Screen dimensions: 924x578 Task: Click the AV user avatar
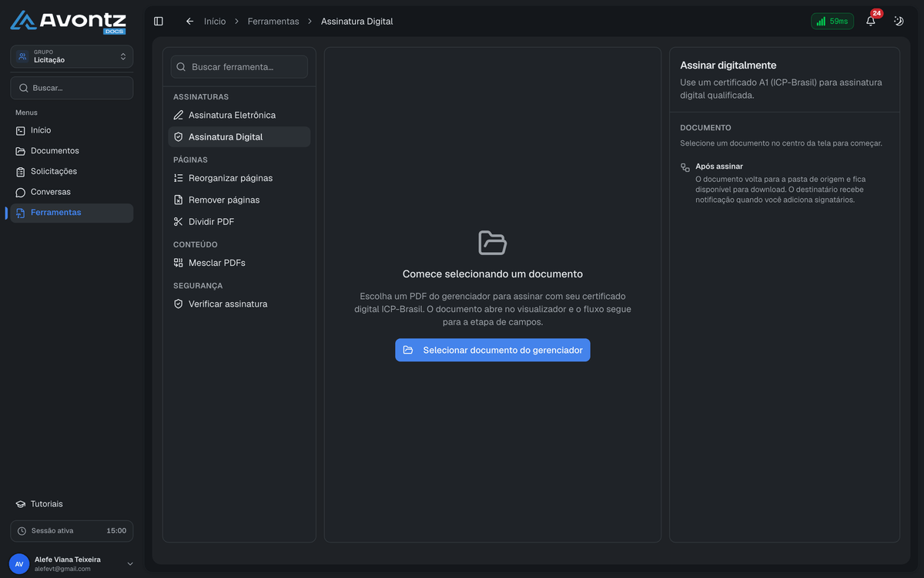pos(19,564)
